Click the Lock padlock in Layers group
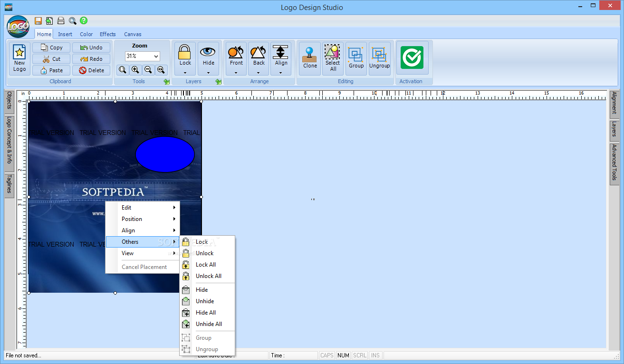This screenshot has width=624, height=364. 185,52
